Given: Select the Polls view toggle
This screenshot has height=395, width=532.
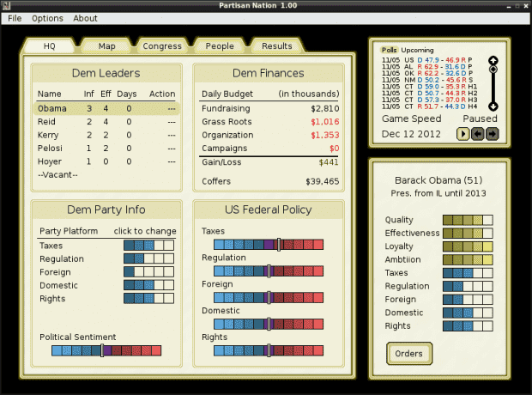Looking at the screenshot, I should pyautogui.click(x=390, y=51).
